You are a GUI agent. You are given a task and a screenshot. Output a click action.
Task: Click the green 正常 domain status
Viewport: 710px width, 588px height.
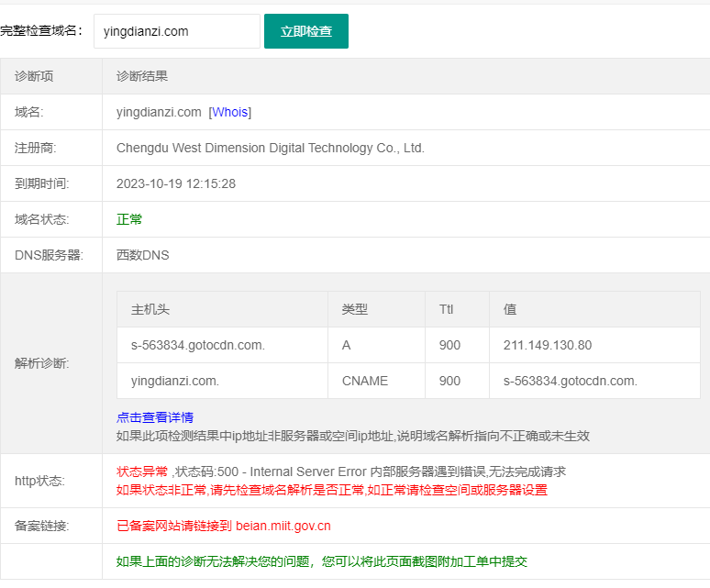(129, 219)
